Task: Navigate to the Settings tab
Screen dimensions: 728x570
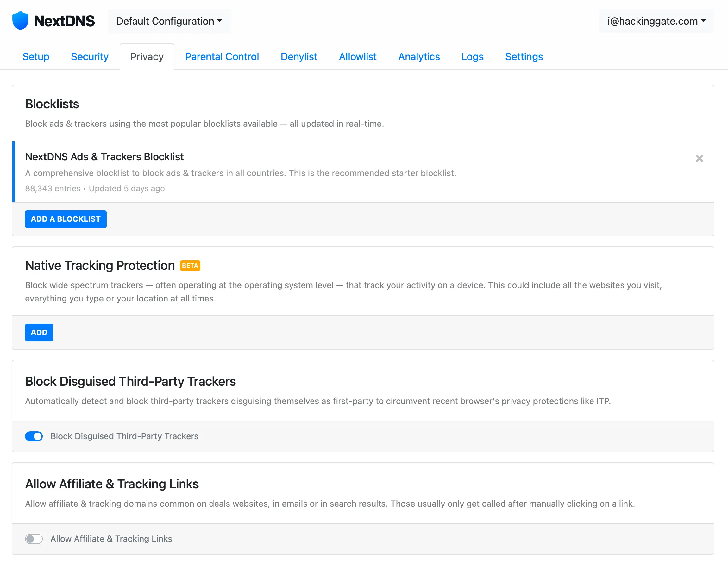Action: pyautogui.click(x=524, y=57)
